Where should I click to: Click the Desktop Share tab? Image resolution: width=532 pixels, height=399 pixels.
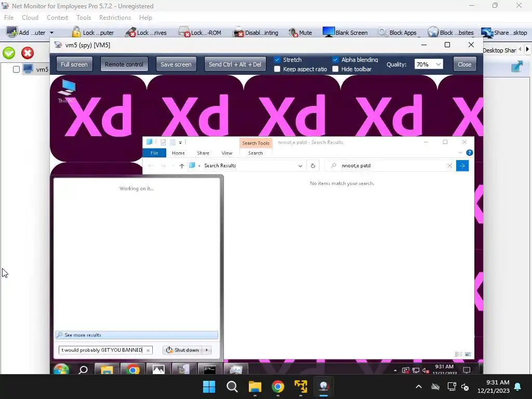(x=499, y=50)
